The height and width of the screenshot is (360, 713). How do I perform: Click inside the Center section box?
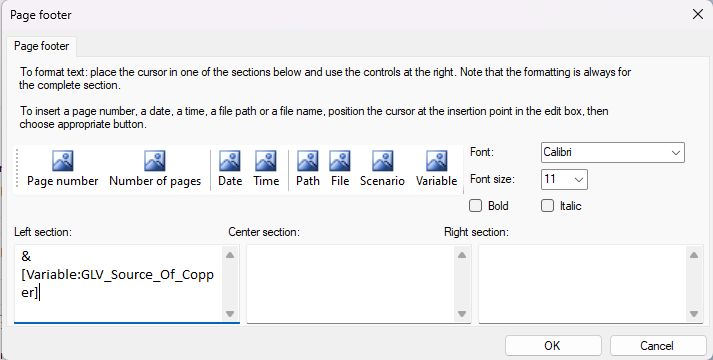point(350,284)
